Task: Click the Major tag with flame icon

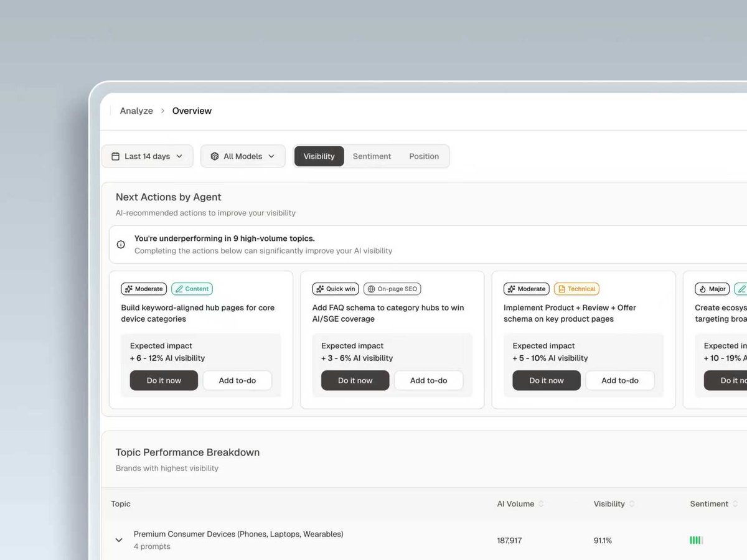Action: (712, 289)
